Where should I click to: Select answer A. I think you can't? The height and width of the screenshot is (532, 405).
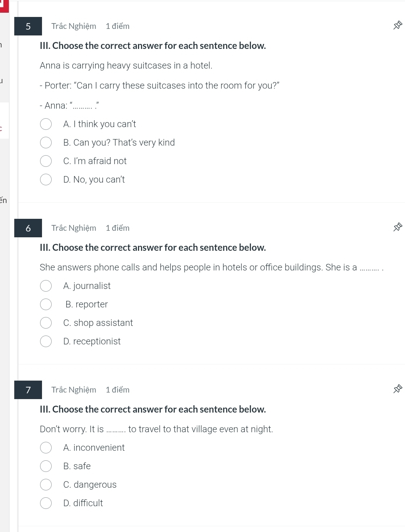[46, 124]
